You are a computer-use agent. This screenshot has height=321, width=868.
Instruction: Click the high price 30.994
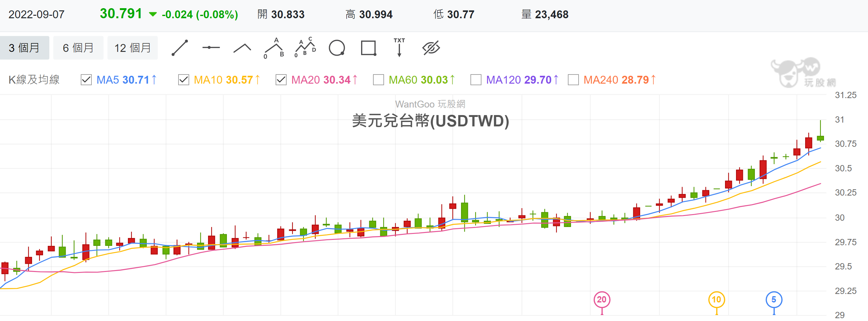coord(376,14)
